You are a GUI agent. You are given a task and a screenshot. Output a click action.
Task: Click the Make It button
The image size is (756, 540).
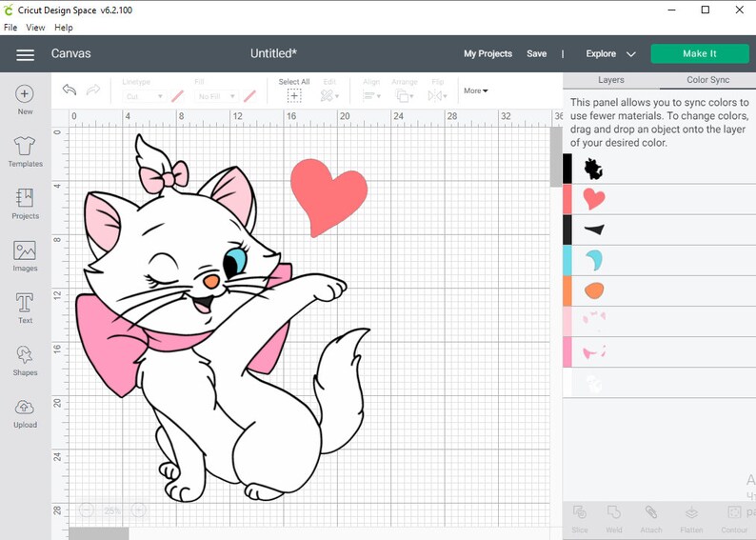click(700, 54)
